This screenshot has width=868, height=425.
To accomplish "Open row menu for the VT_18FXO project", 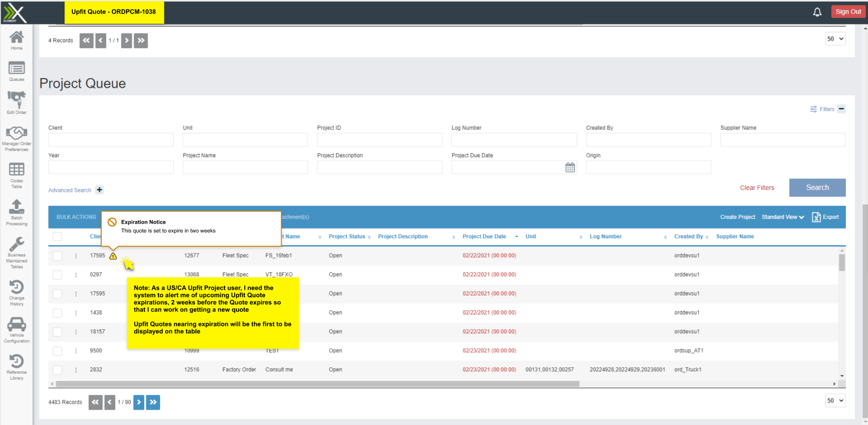I will coord(76,275).
